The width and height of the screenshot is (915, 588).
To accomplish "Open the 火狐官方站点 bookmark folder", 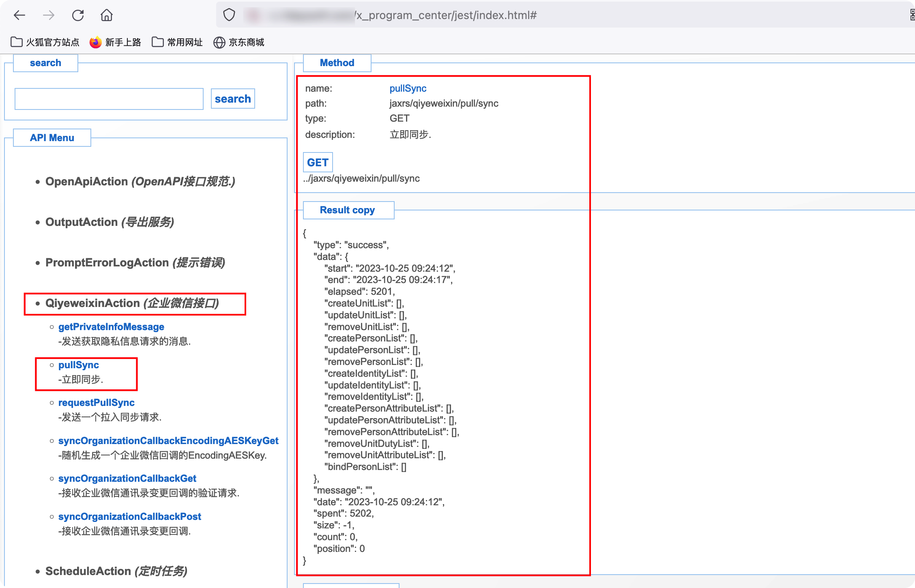I will pos(45,42).
